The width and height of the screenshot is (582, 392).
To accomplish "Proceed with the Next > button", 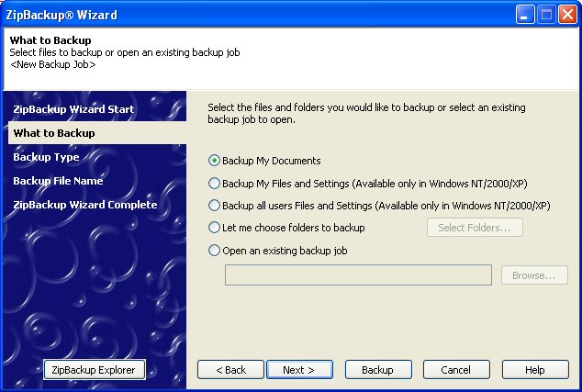I will click(x=299, y=370).
